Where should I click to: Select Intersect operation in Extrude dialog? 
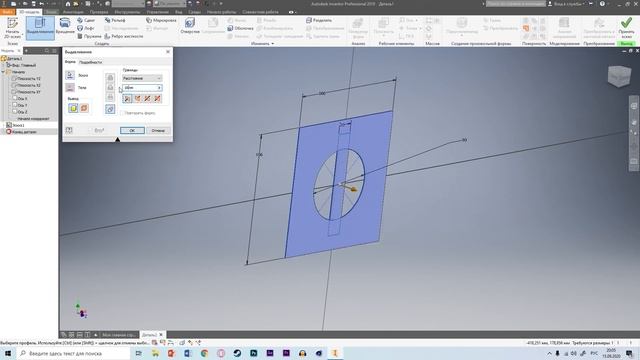[x=110, y=97]
